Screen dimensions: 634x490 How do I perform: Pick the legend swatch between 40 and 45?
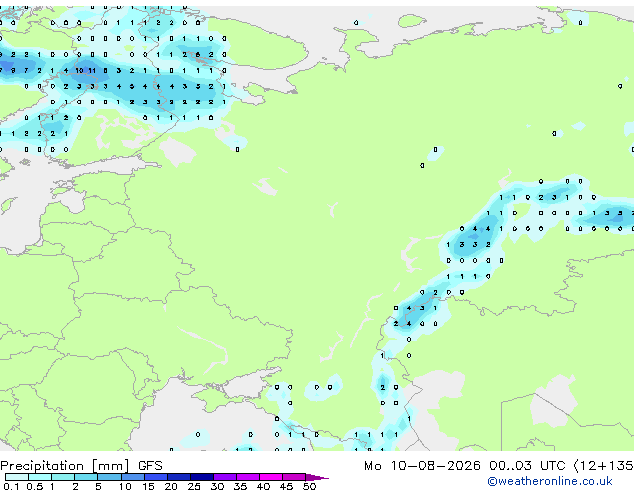pyautogui.click(x=271, y=477)
